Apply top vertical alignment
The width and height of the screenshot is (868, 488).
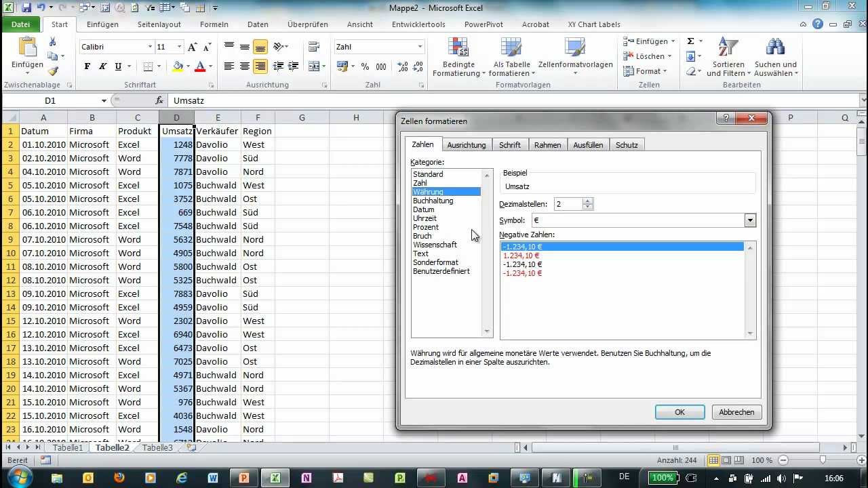coord(229,47)
